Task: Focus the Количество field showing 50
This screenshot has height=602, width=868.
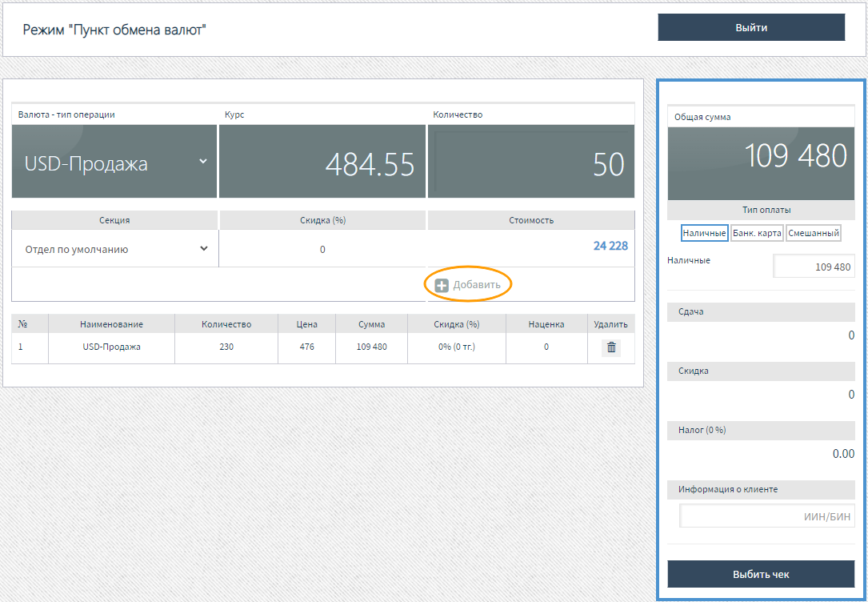Action: [x=531, y=161]
